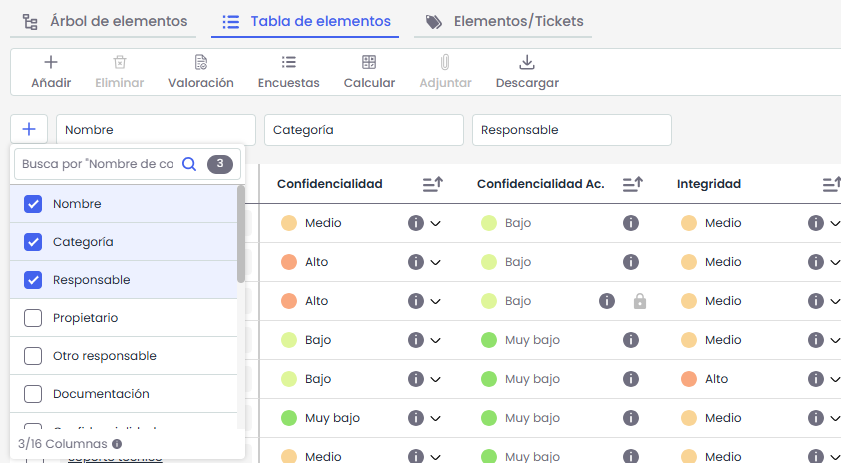
Task: Sort the Confidencialidad column
Action: (432, 184)
